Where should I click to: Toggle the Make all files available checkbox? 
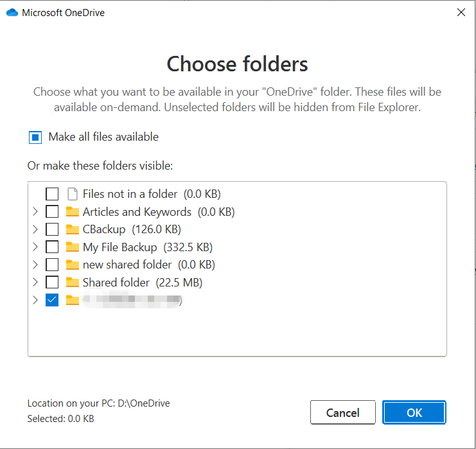(35, 137)
